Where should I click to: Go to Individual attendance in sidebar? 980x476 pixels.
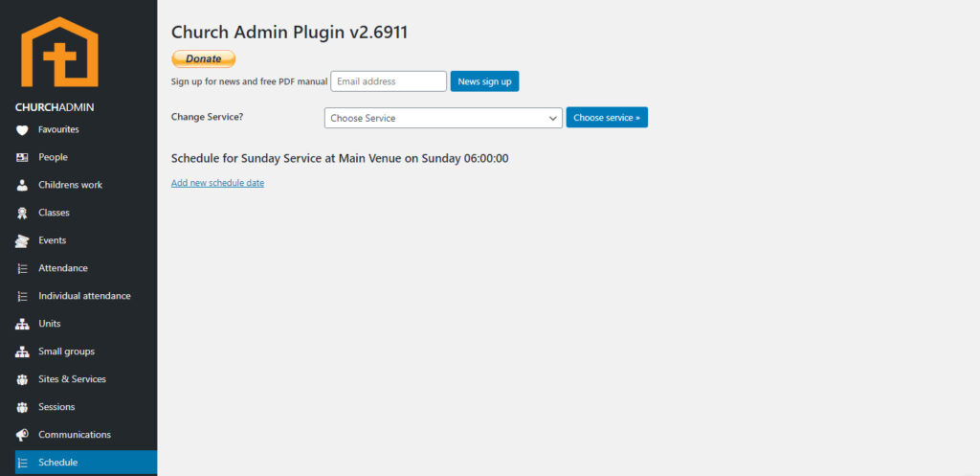(84, 296)
